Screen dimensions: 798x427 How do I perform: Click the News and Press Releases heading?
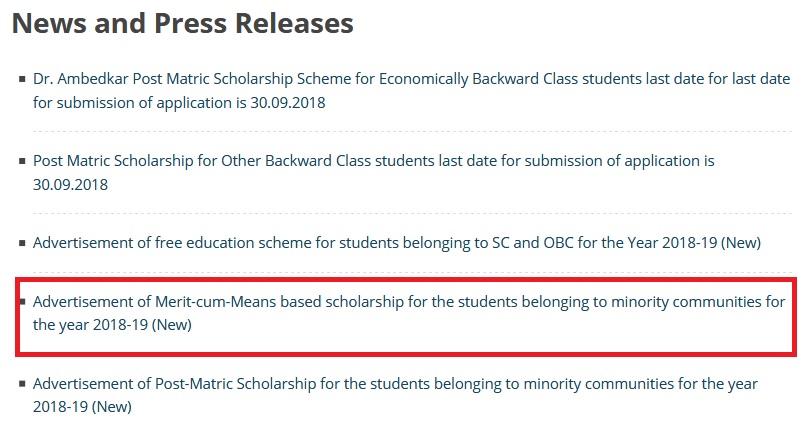tap(183, 23)
